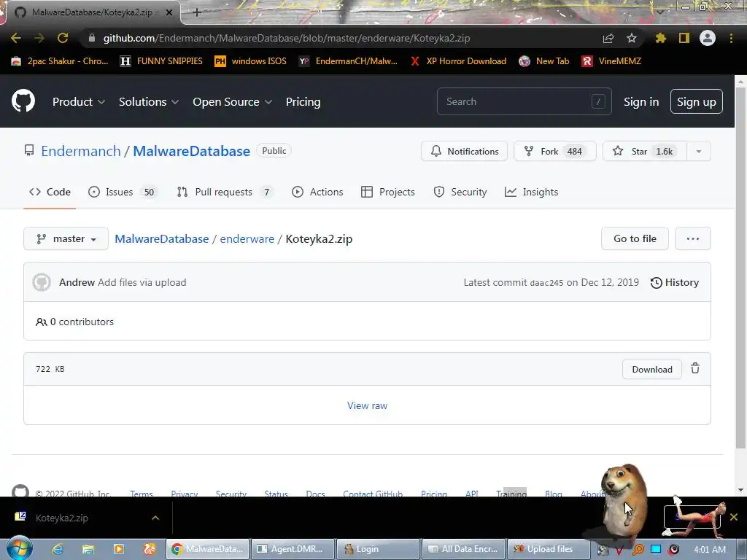Expand the Solutions menu

pos(149,102)
